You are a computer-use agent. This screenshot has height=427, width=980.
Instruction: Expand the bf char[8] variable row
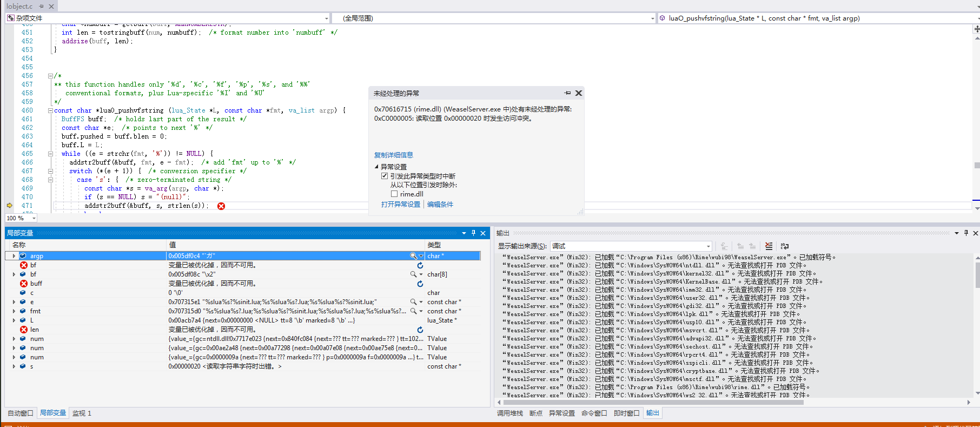14,274
